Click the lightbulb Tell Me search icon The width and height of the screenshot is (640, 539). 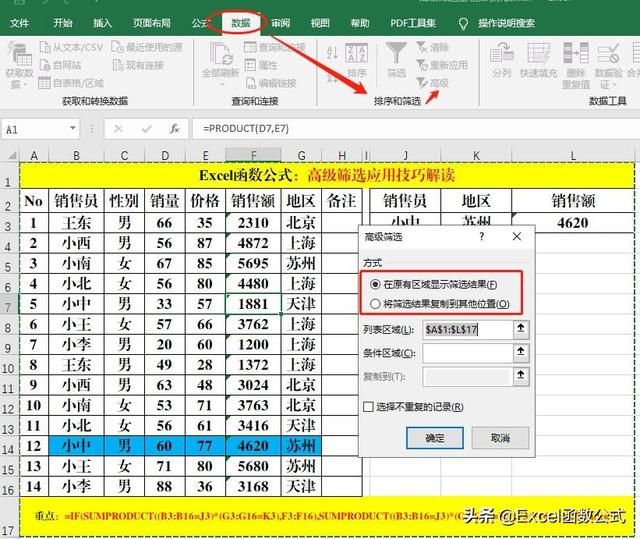[463, 24]
